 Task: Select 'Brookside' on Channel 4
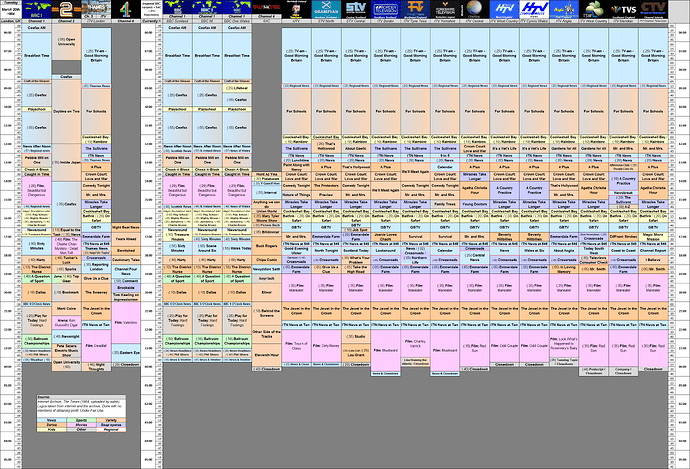pyautogui.click(x=126, y=288)
